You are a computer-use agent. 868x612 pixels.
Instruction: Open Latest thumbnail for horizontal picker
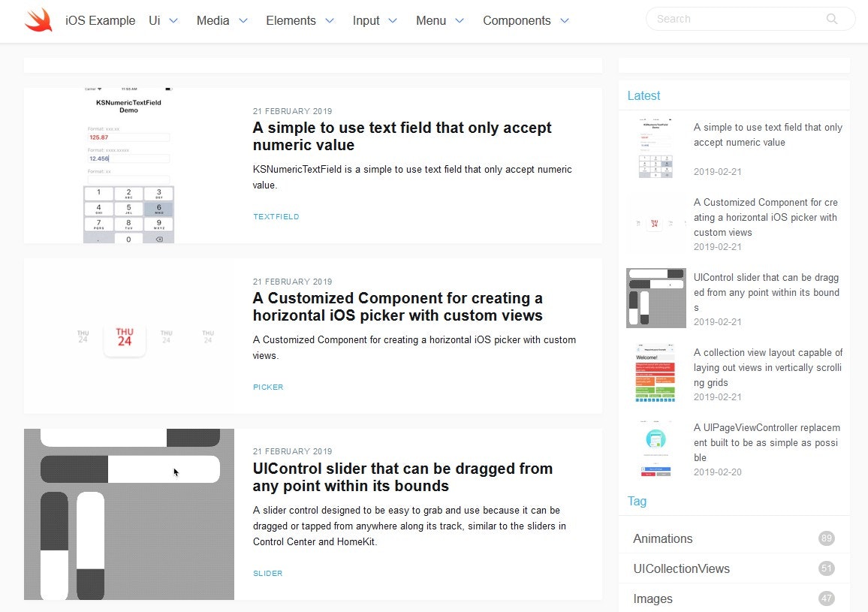(656, 223)
